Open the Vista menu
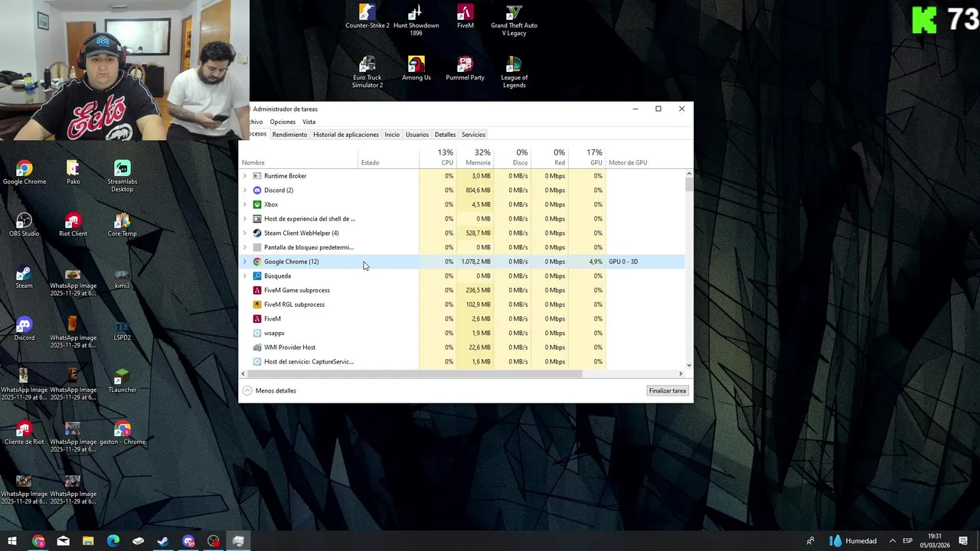Image resolution: width=980 pixels, height=551 pixels. [x=309, y=122]
